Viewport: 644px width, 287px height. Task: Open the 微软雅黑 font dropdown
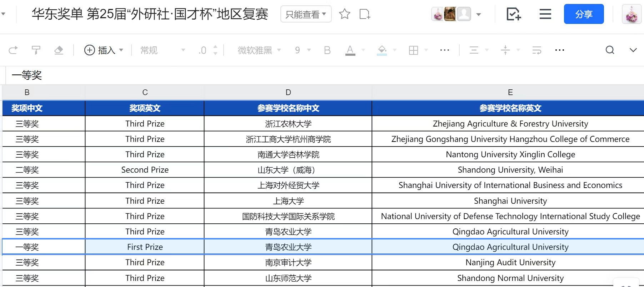[259, 50]
